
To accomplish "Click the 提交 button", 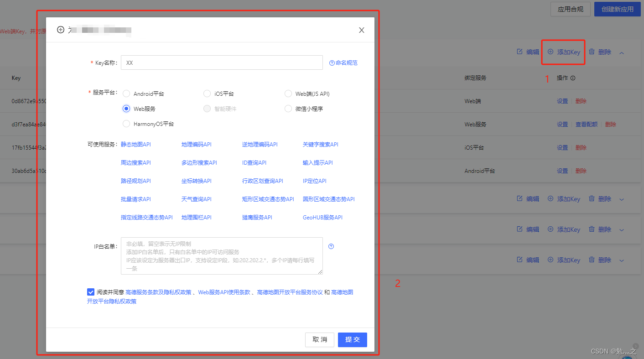I will point(353,340).
